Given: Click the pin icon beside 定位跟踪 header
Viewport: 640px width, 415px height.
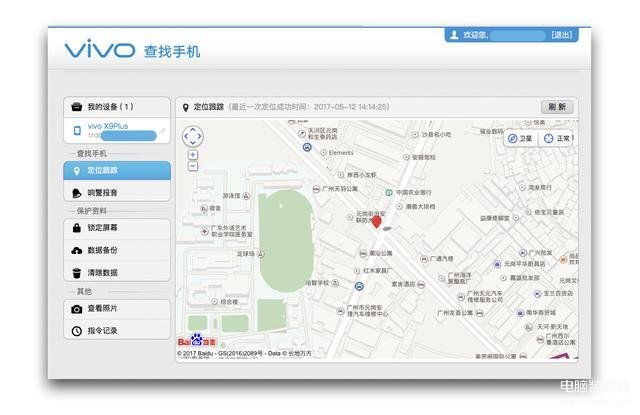Looking at the screenshot, I should point(186,107).
